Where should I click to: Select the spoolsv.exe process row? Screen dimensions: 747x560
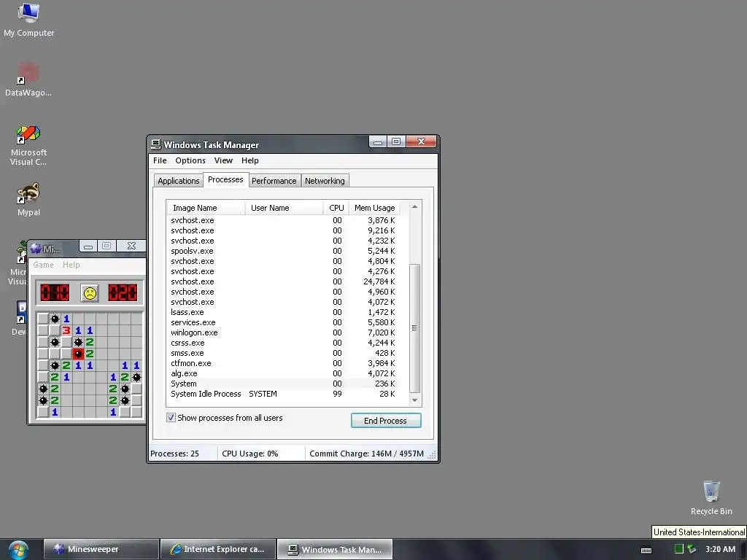[283, 251]
